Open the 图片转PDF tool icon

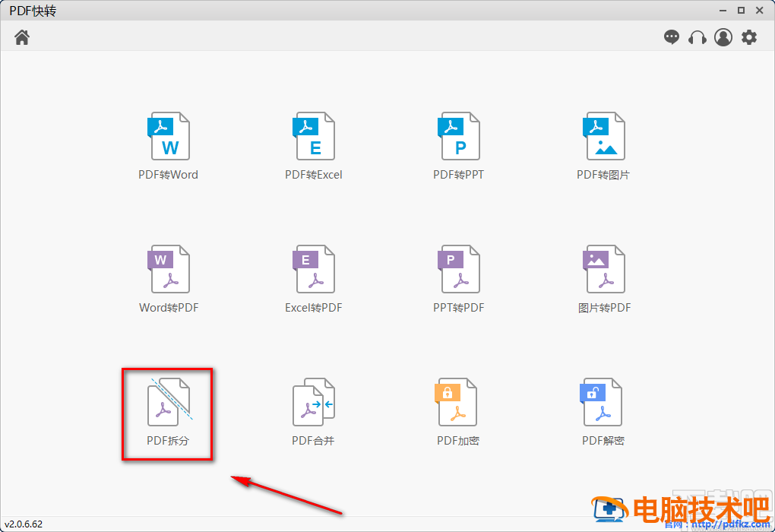[x=603, y=269]
